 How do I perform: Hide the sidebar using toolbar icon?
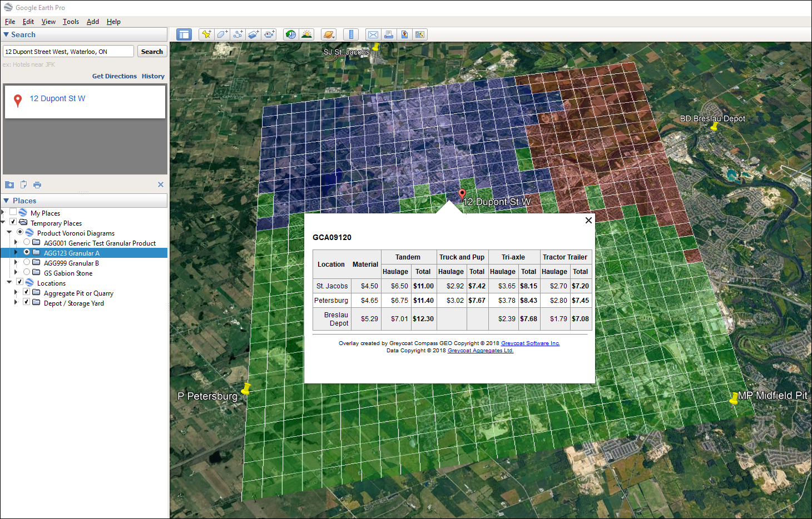point(184,34)
